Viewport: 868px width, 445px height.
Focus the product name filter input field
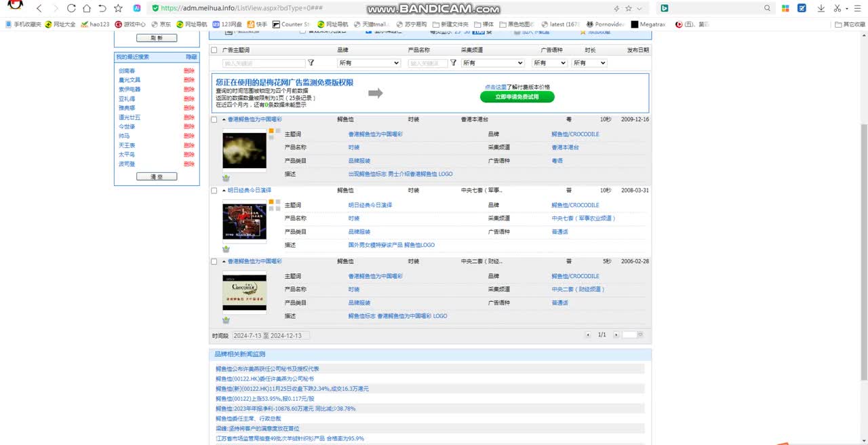pos(427,63)
